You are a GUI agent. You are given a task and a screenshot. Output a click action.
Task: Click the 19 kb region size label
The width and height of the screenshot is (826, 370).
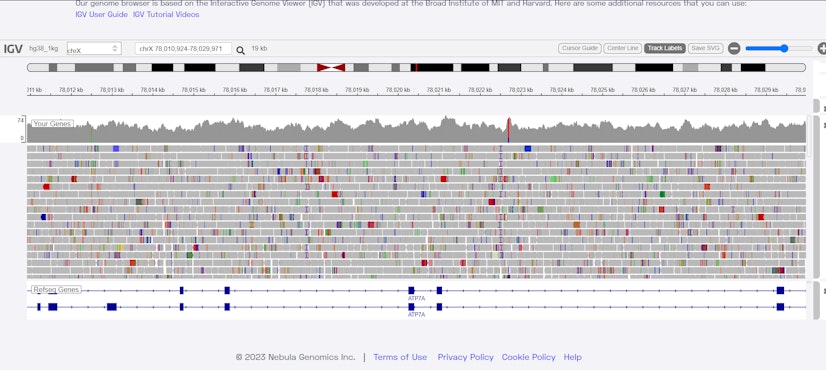click(x=259, y=48)
